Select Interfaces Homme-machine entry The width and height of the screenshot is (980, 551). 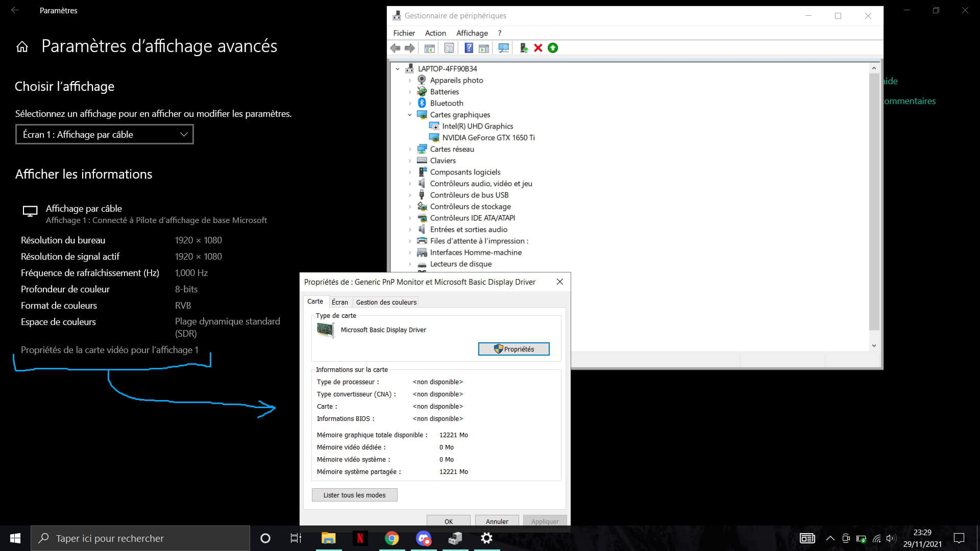476,253
